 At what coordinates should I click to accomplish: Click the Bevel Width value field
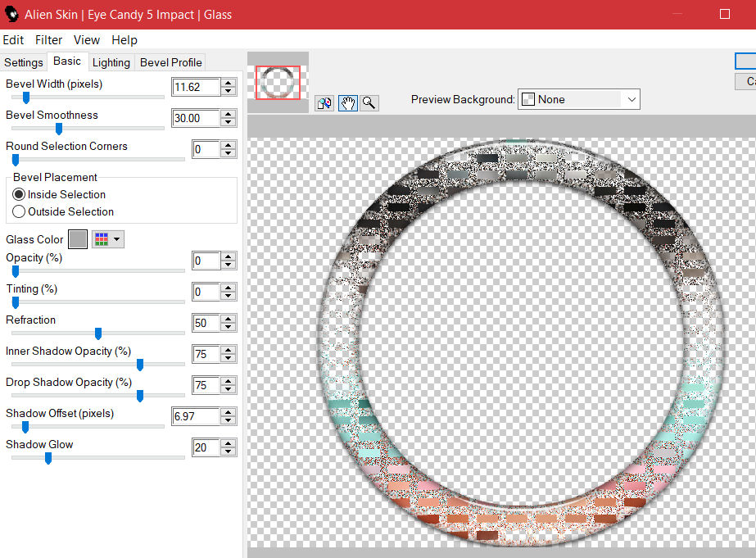(x=197, y=88)
